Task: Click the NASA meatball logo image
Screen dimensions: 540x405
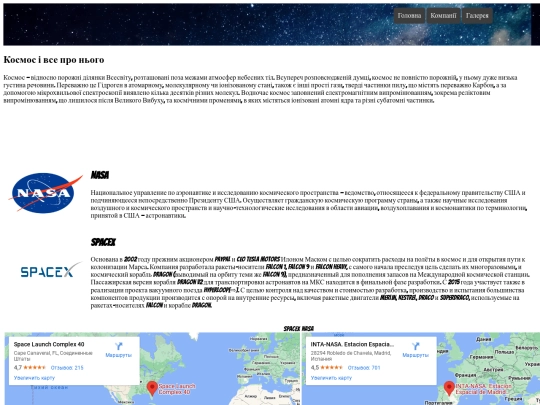Action: tap(45, 193)
